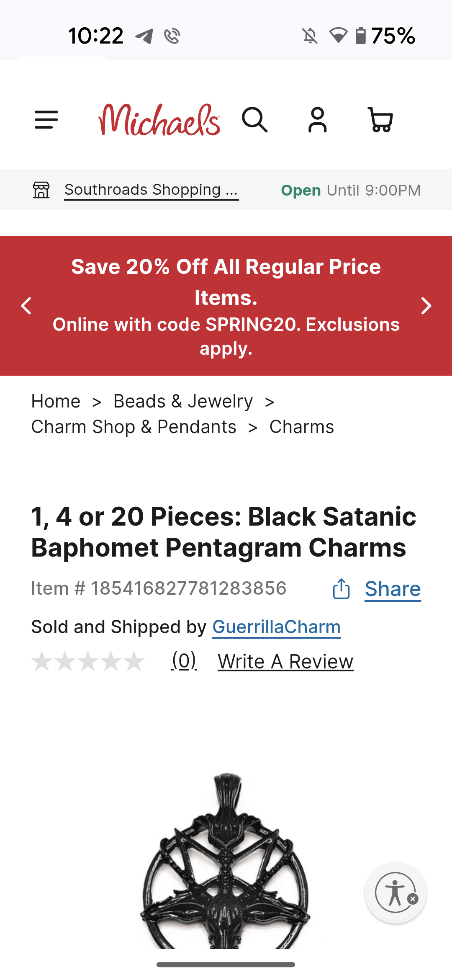Image resolution: width=452 pixels, height=980 pixels.
Task: Open the Charms breadcrumb
Action: click(x=301, y=427)
